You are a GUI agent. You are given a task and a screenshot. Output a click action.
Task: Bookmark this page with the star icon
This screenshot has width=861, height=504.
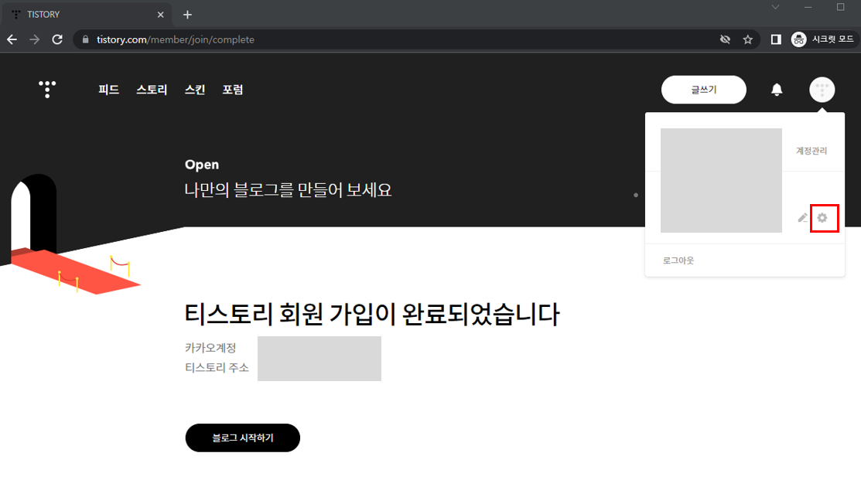click(747, 39)
